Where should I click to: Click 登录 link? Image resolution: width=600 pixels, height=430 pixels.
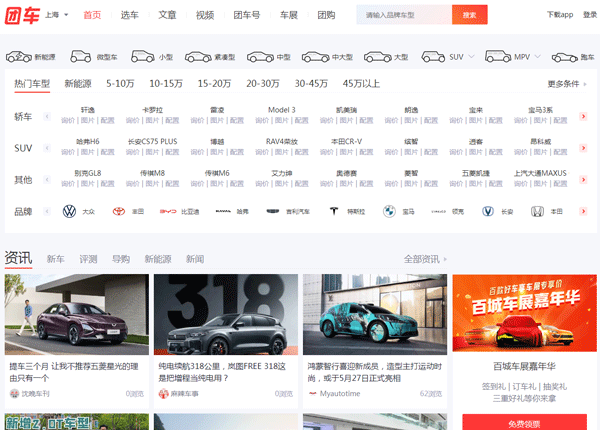[x=590, y=15]
